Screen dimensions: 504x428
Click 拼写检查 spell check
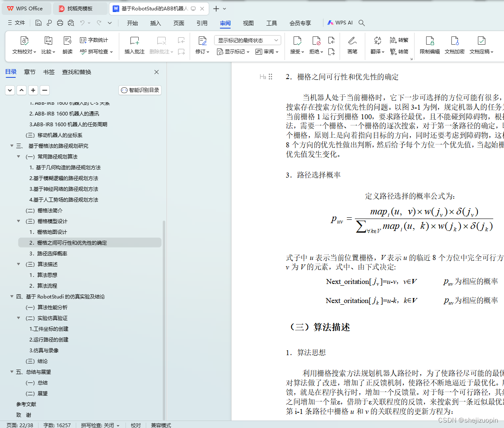coord(96,52)
